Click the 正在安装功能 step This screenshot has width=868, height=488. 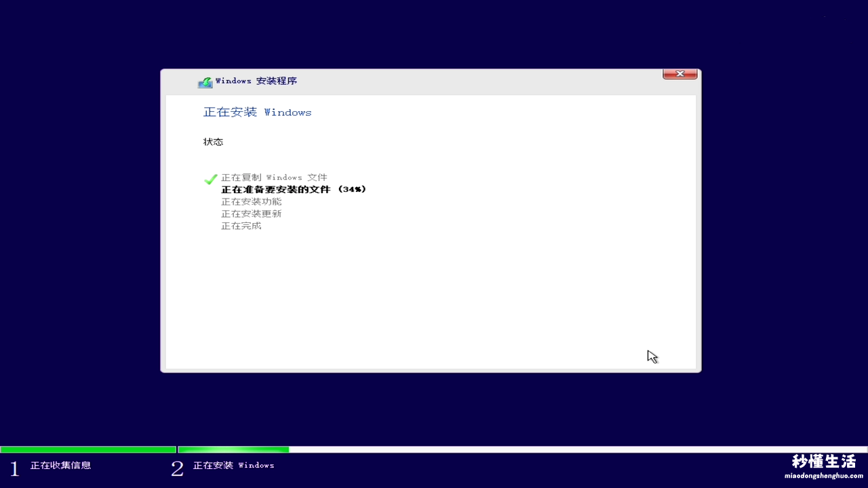252,202
